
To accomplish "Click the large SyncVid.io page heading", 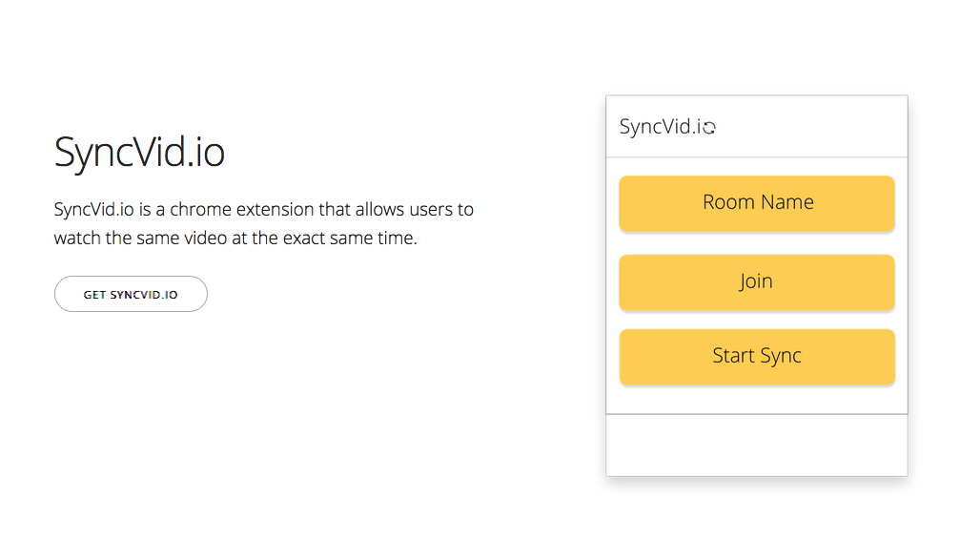I will point(139,152).
